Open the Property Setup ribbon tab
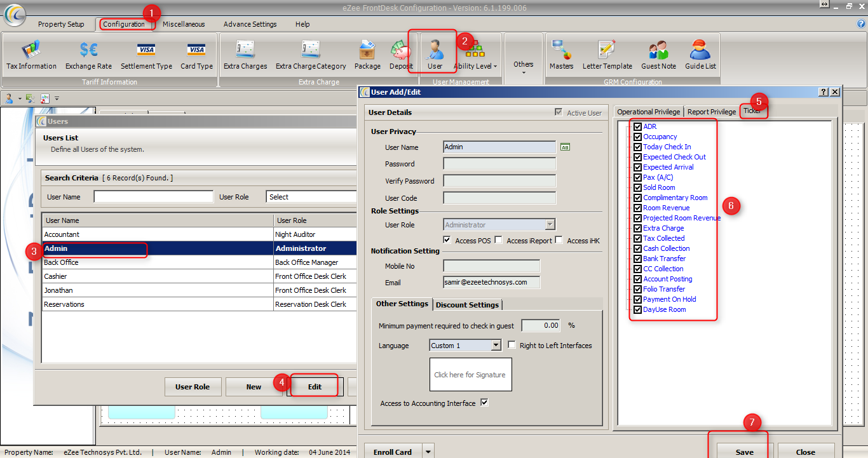 tap(61, 24)
